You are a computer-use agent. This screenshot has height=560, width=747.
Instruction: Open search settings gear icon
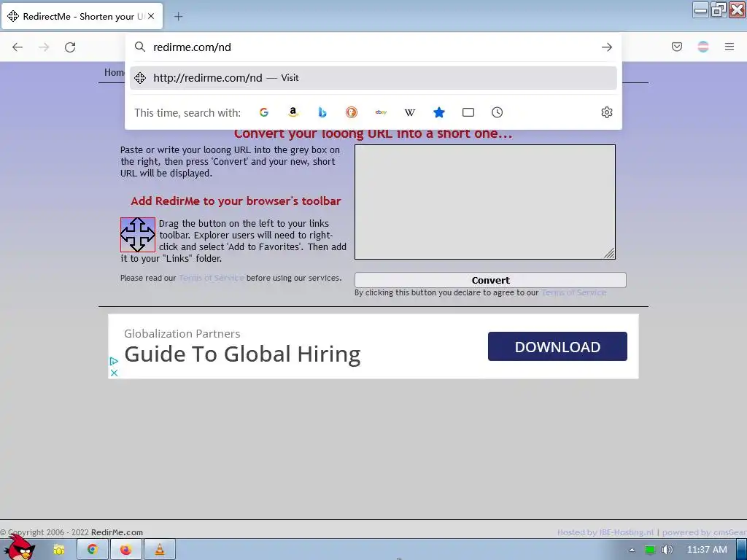point(606,112)
